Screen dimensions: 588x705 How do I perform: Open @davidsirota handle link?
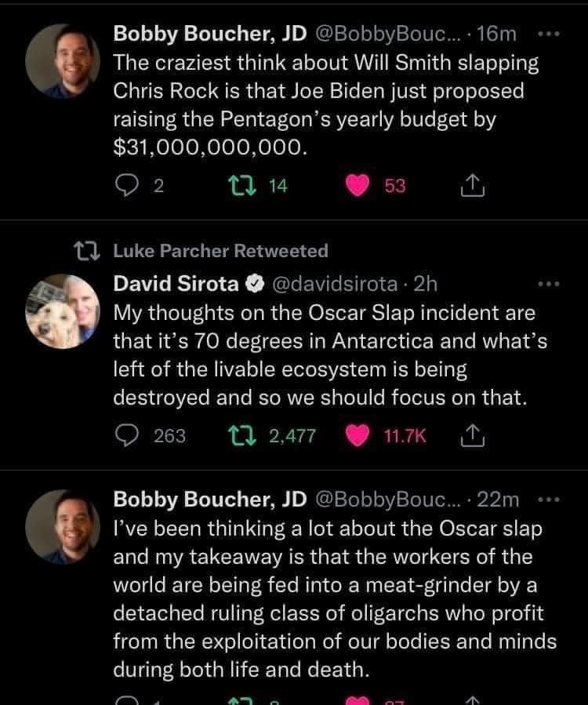(x=333, y=283)
